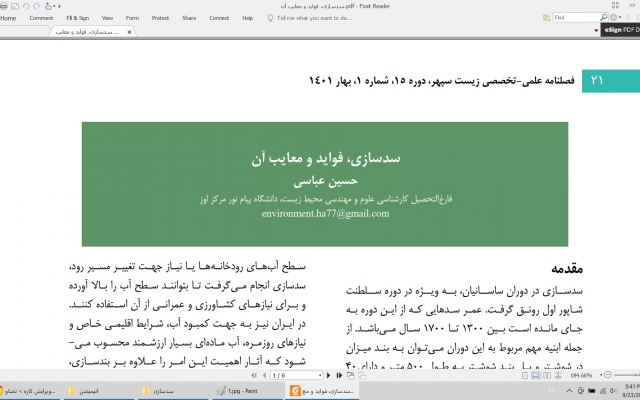Open the Connect ribbon tab
640x400 pixels.
coord(219,18)
